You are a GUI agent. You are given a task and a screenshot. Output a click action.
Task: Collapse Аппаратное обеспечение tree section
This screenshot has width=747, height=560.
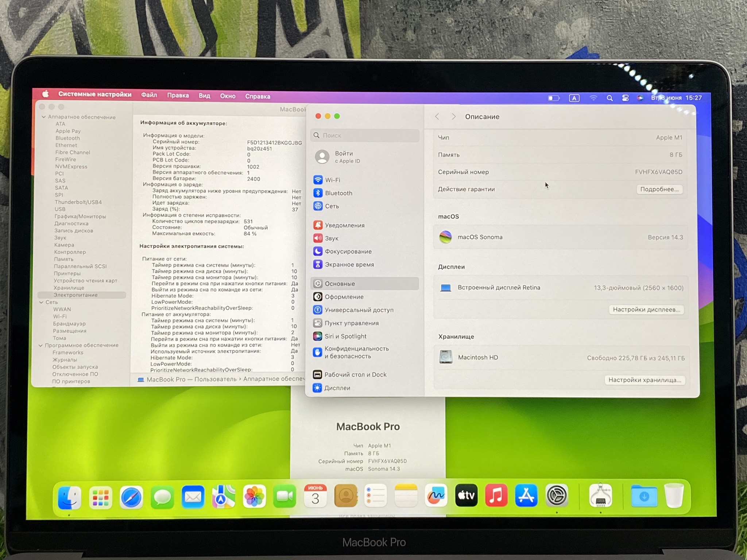44,117
